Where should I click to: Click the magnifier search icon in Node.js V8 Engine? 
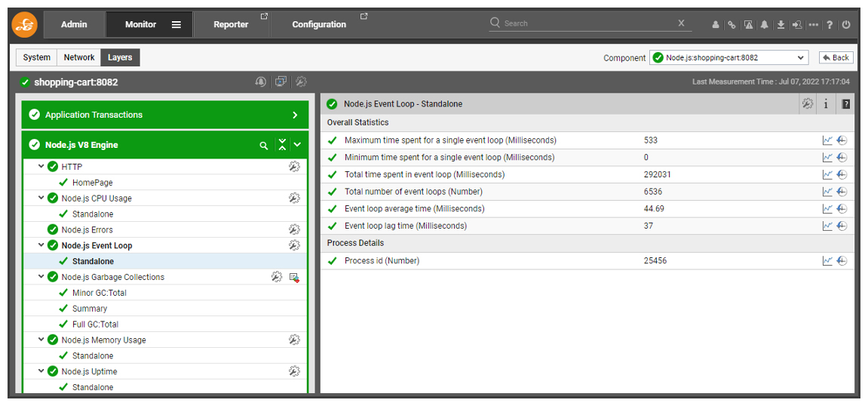coord(263,145)
